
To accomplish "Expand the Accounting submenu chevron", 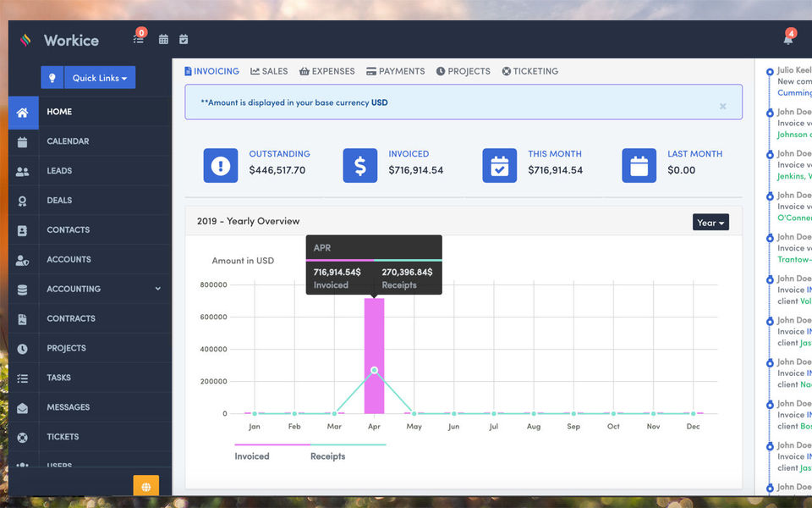I will tap(158, 289).
